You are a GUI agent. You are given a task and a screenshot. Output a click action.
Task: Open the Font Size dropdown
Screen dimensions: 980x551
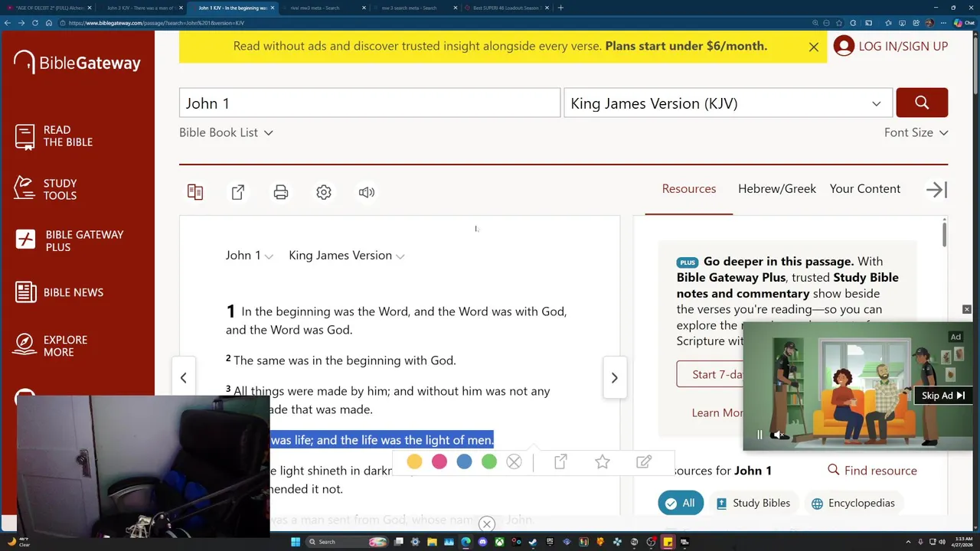click(x=916, y=132)
